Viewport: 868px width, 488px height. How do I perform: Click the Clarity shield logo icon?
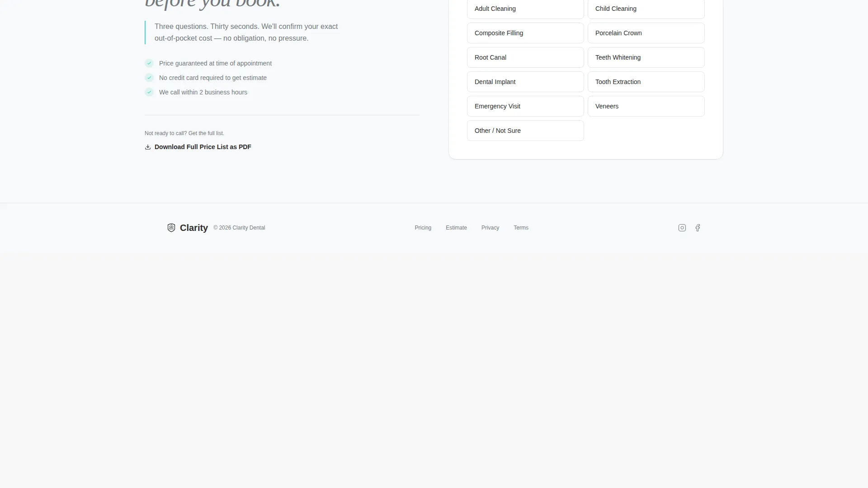[x=171, y=228]
